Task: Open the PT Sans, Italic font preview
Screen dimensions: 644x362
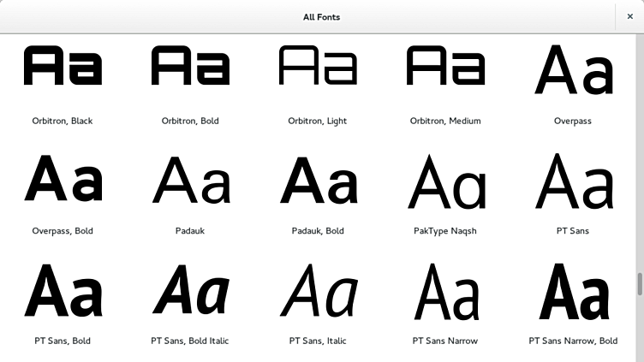Action: pos(318,290)
